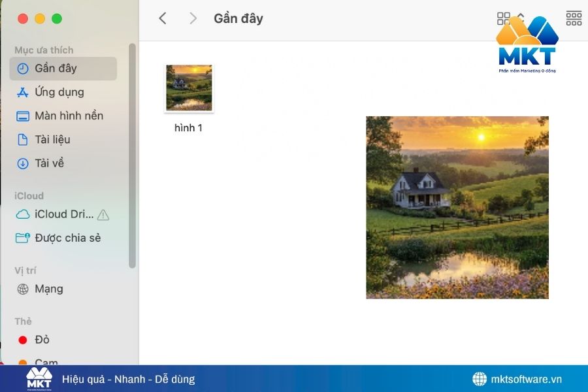The image size is (588, 392).
Task: Click the back navigation arrow
Action: click(163, 18)
